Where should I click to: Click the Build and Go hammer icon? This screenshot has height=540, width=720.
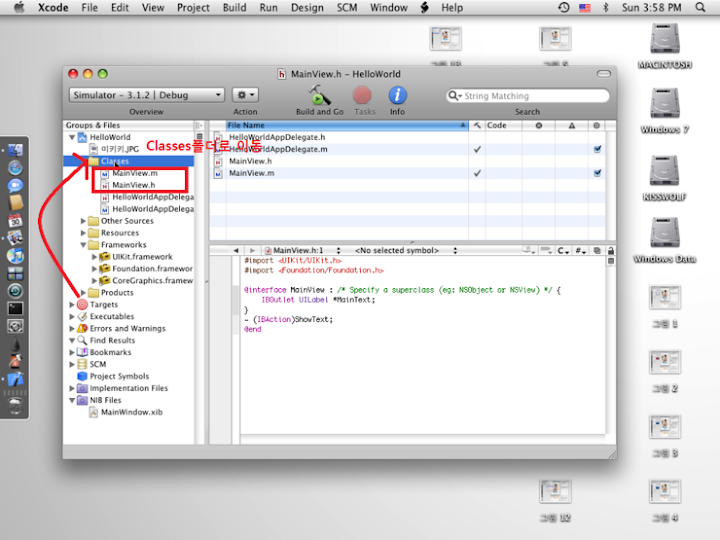(x=319, y=95)
